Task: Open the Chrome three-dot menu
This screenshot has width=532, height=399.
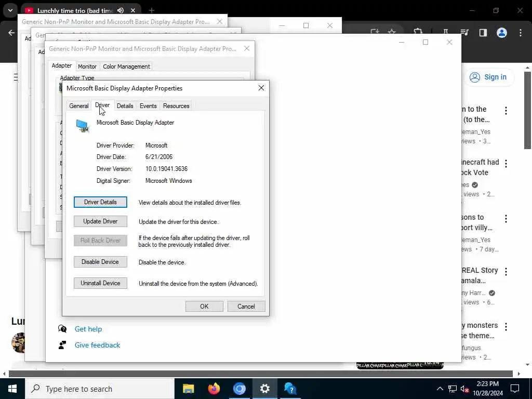Action: 521,33
